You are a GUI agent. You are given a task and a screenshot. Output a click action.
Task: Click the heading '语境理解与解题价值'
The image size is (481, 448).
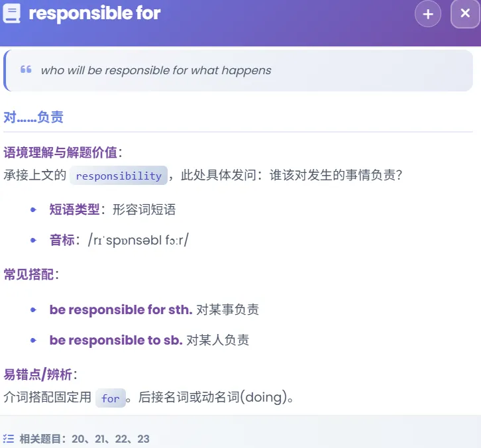pyautogui.click(x=60, y=152)
